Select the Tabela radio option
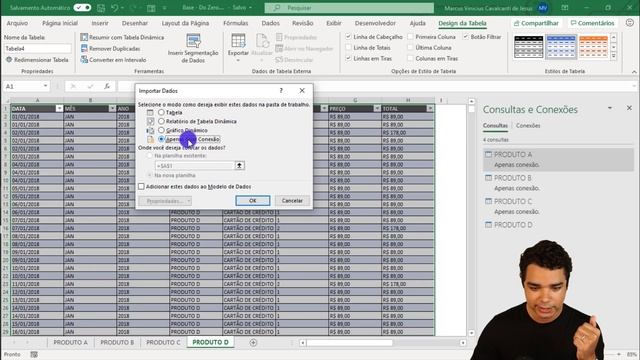 [161, 112]
